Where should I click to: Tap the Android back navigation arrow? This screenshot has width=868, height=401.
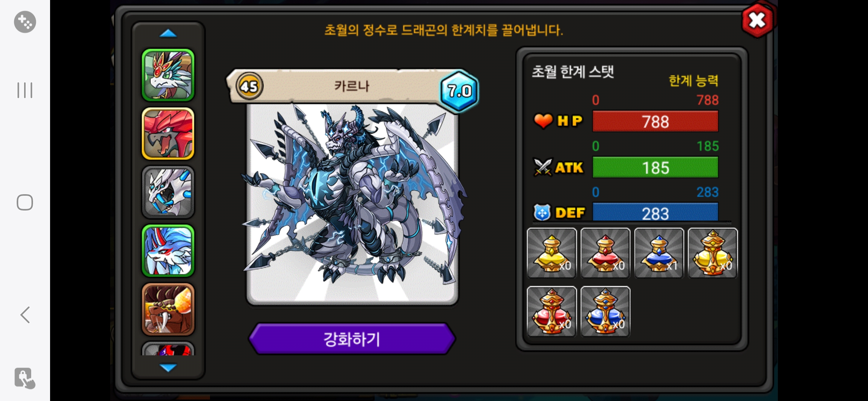25,315
